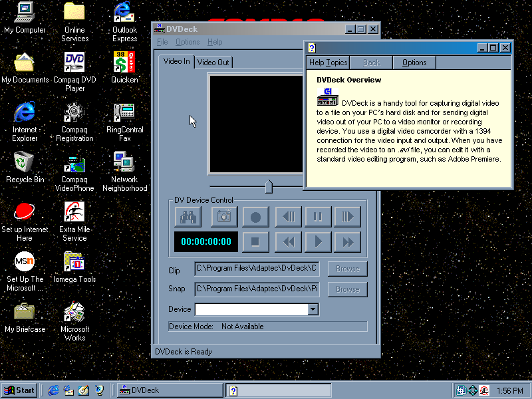Screen dimensions: 532x399
Task: Stop the DV device playback
Action: (x=255, y=242)
